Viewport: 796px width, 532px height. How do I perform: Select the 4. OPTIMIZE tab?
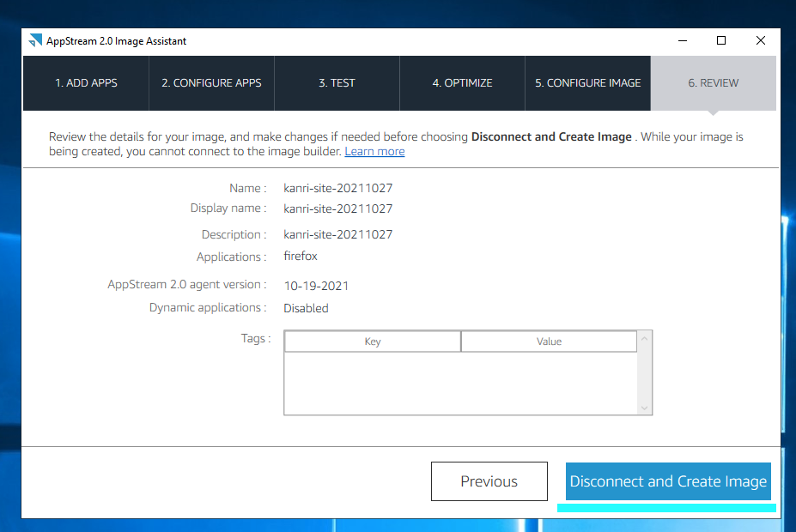[463, 83]
